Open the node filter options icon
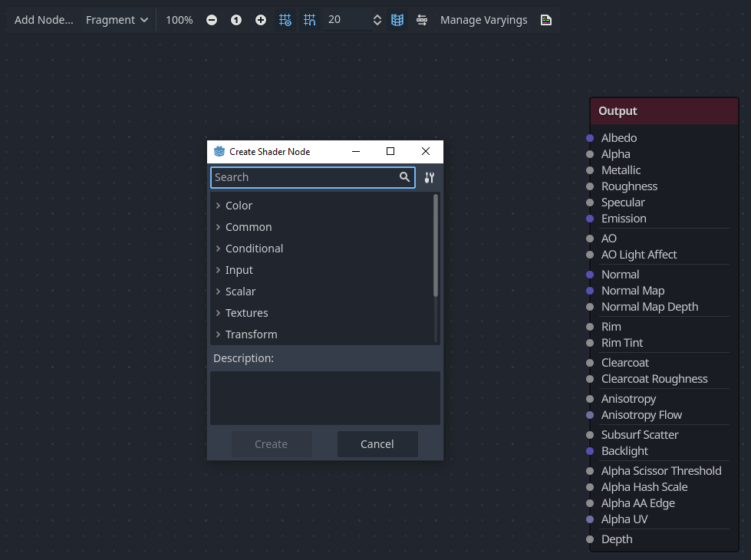The height and width of the screenshot is (560, 751). (430, 178)
